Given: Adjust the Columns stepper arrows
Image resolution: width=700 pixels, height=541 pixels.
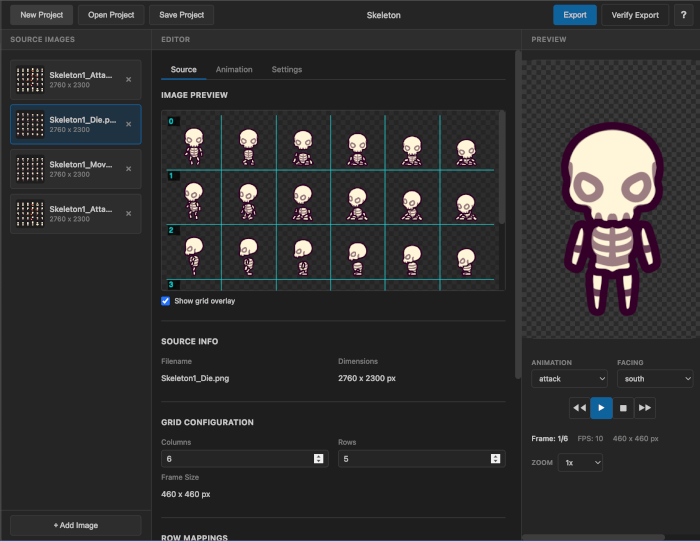Looking at the screenshot, I should 318,458.
